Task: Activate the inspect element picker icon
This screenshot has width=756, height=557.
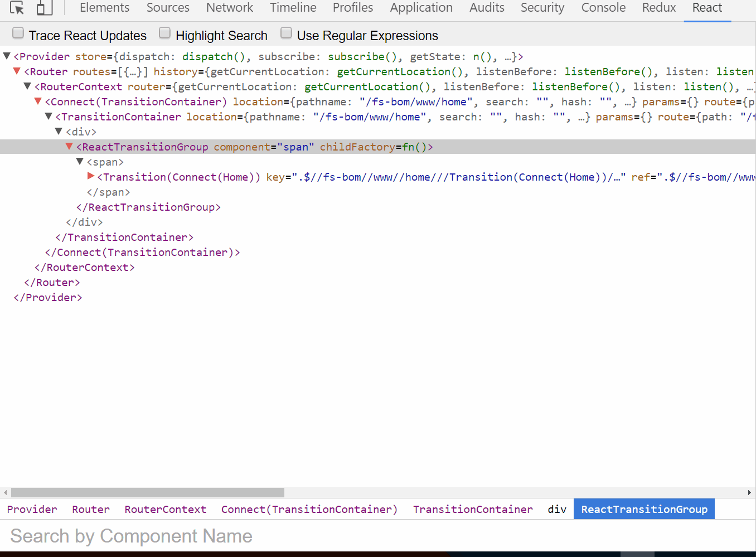Action: tap(17, 8)
